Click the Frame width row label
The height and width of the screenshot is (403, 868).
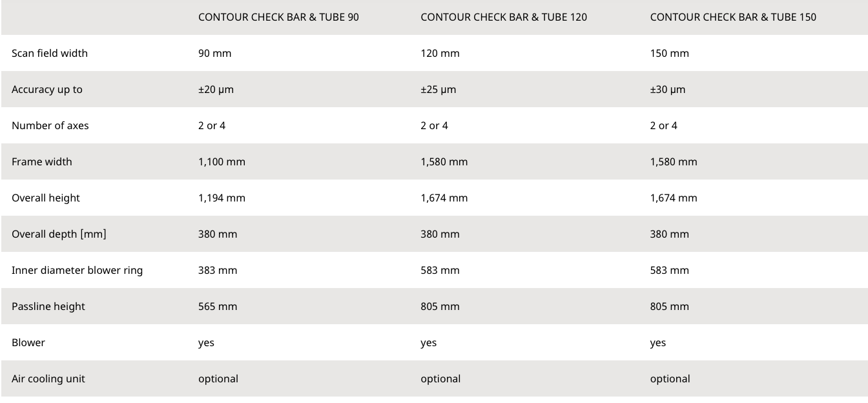[x=42, y=162]
